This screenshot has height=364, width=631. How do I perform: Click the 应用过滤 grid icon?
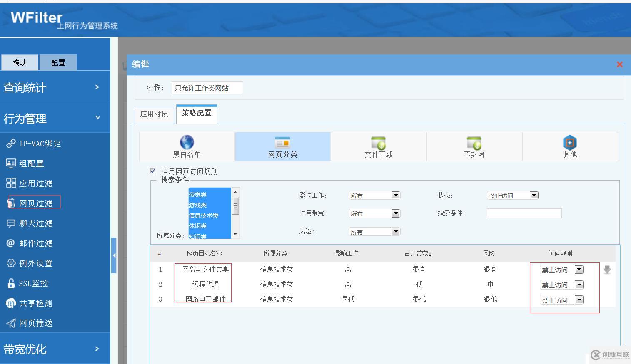tap(11, 183)
